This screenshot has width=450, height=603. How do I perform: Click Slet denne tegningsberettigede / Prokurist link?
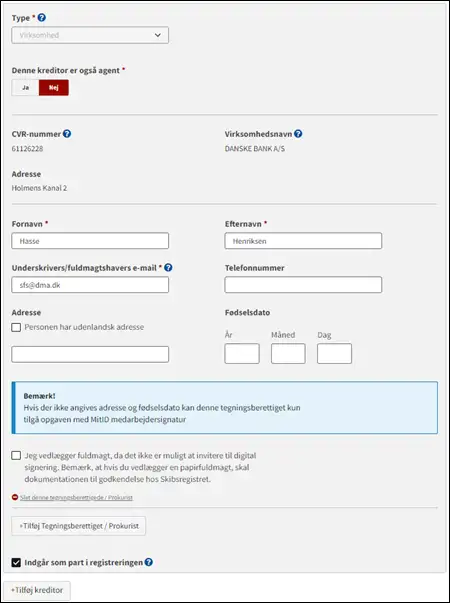[76, 497]
